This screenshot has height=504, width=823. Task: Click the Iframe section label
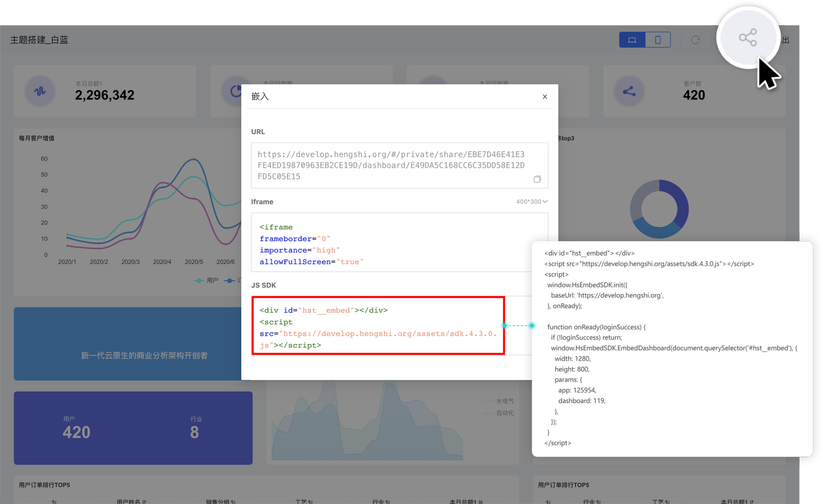point(262,202)
